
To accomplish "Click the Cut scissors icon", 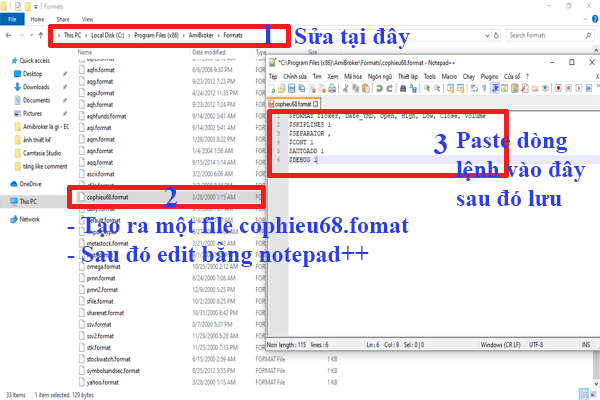I will coord(346,88).
